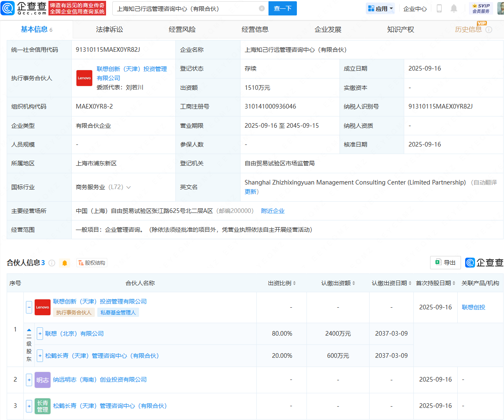Viewport: 504px width, 420px height.
Task: Click the Qcc.com logo in header
Action: pyautogui.click(x=24, y=8)
